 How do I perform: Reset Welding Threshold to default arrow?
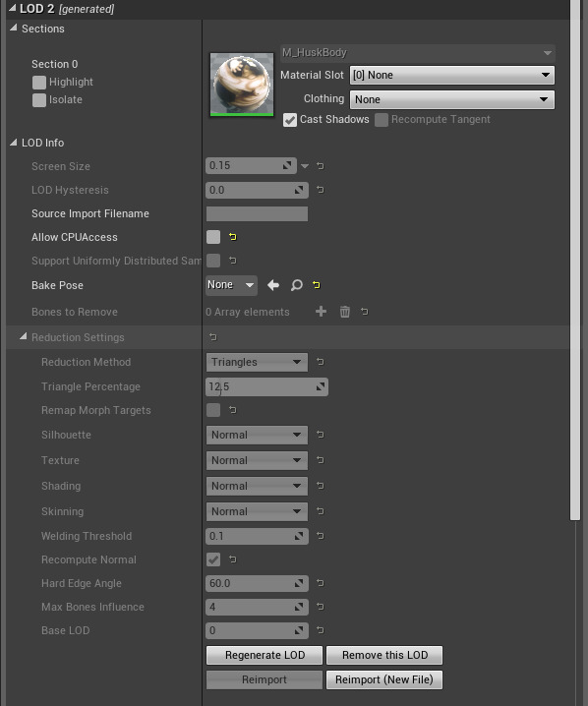tap(321, 536)
